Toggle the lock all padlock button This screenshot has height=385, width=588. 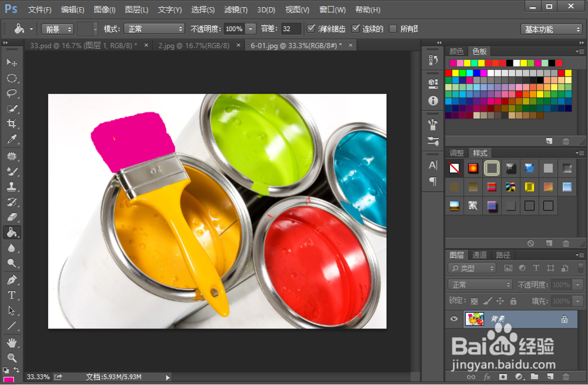[513, 300]
